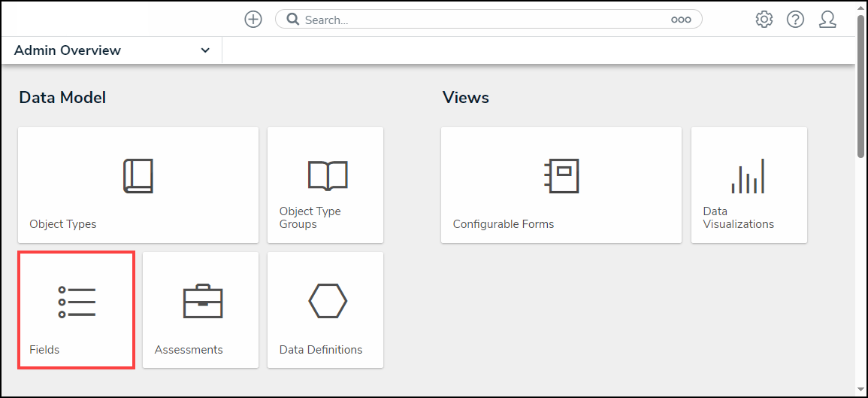The width and height of the screenshot is (868, 398).
Task: Click the ellipsis inside the search bar
Action: click(681, 20)
